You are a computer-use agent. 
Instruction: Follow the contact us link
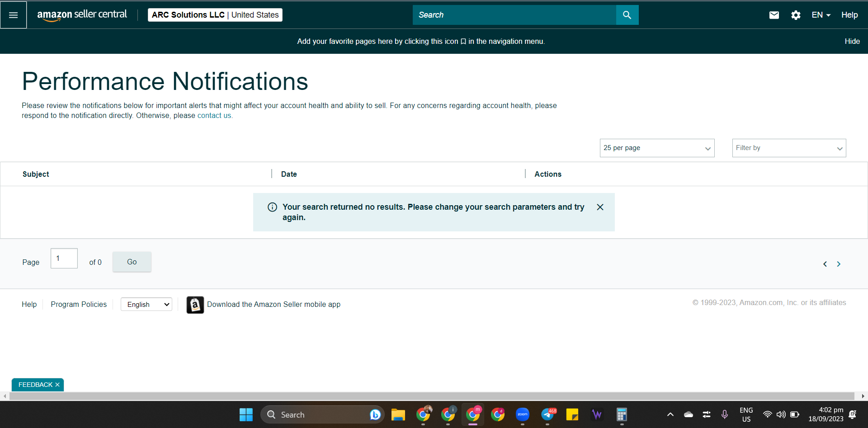pyautogui.click(x=215, y=116)
